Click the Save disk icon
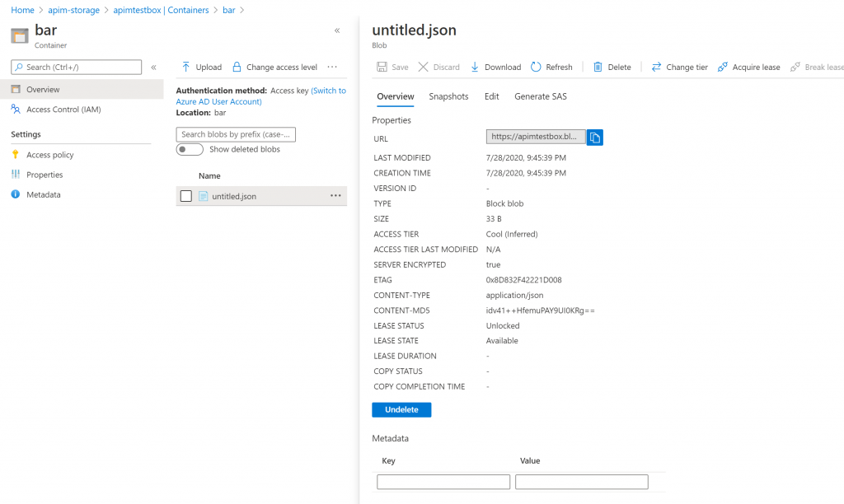This screenshot has height=504, width=844. 382,67
